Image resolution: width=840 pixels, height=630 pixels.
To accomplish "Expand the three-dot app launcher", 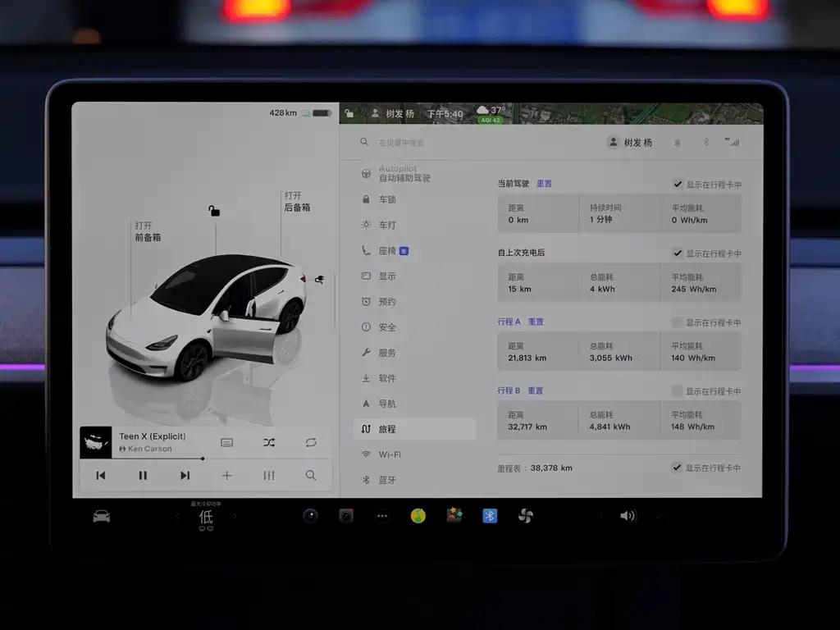I will (382, 516).
